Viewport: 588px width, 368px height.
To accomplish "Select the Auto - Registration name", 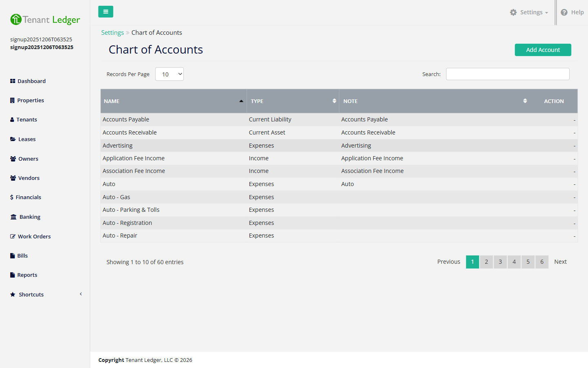I will [x=127, y=223].
